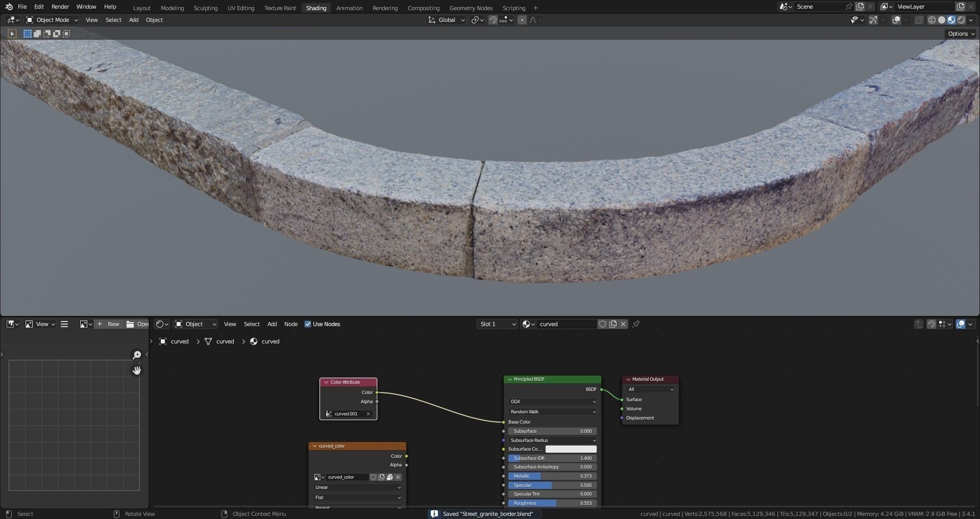Open the ViewLayer browse dropdown icon

click(886, 7)
